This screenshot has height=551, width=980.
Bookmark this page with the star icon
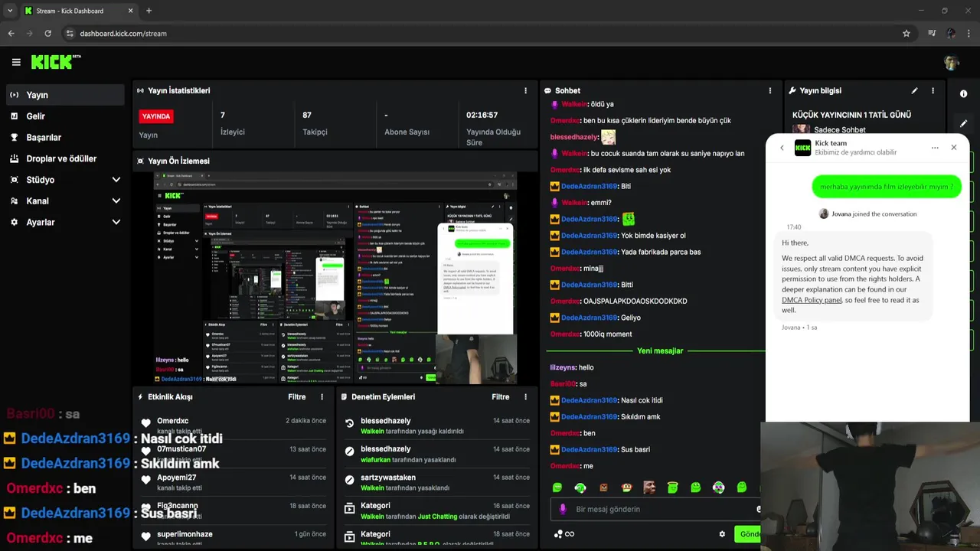906,34
